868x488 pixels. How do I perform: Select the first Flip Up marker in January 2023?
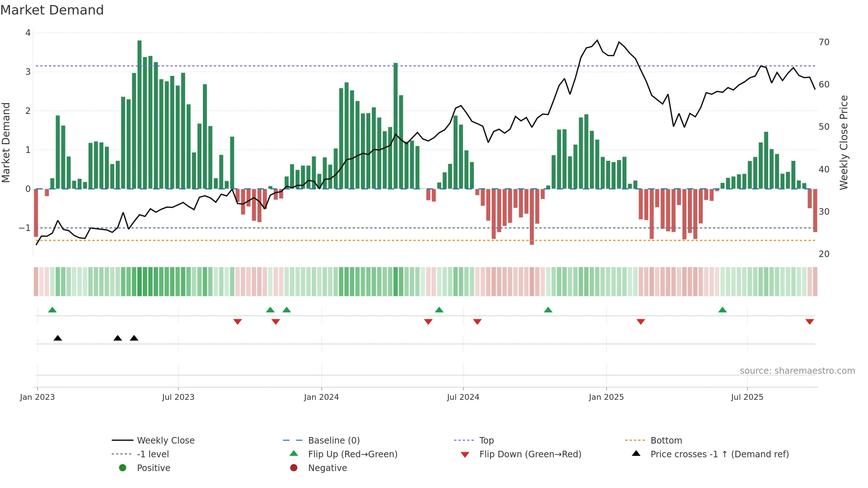[52, 310]
